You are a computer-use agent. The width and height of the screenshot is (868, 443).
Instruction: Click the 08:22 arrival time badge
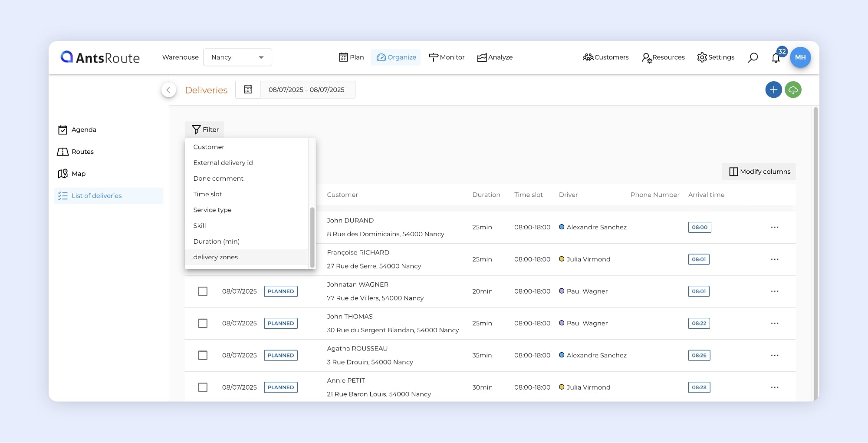699,324
